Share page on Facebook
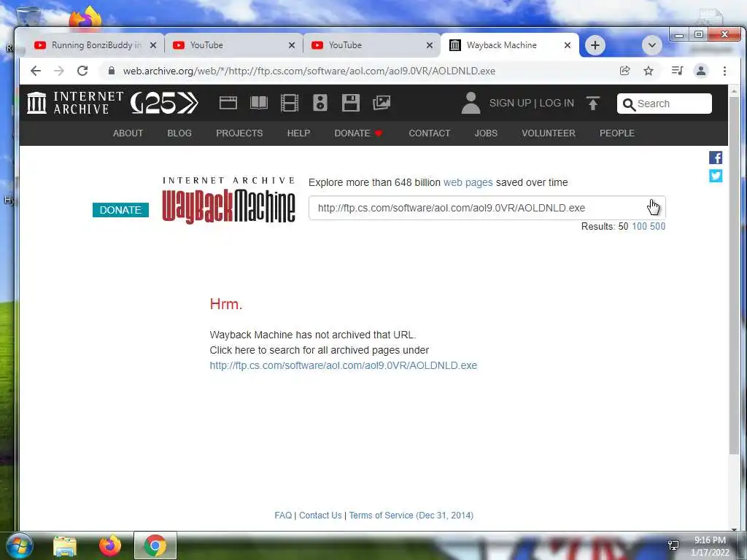 click(x=716, y=157)
